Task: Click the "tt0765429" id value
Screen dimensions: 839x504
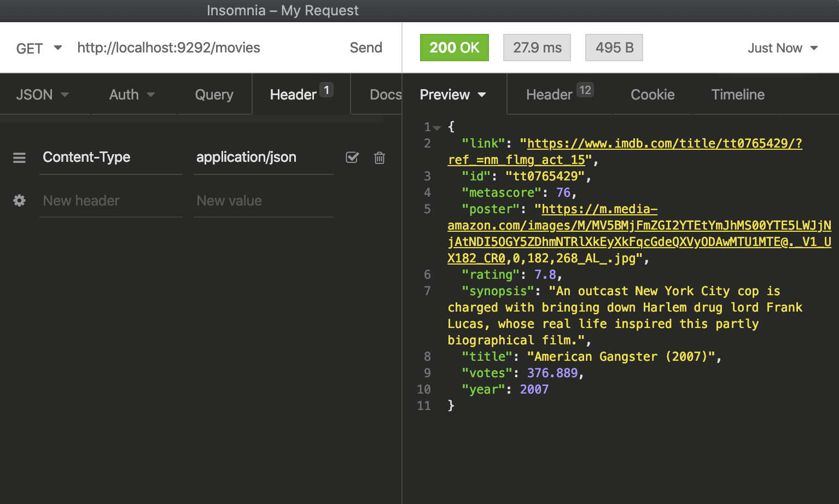Action: coord(545,176)
